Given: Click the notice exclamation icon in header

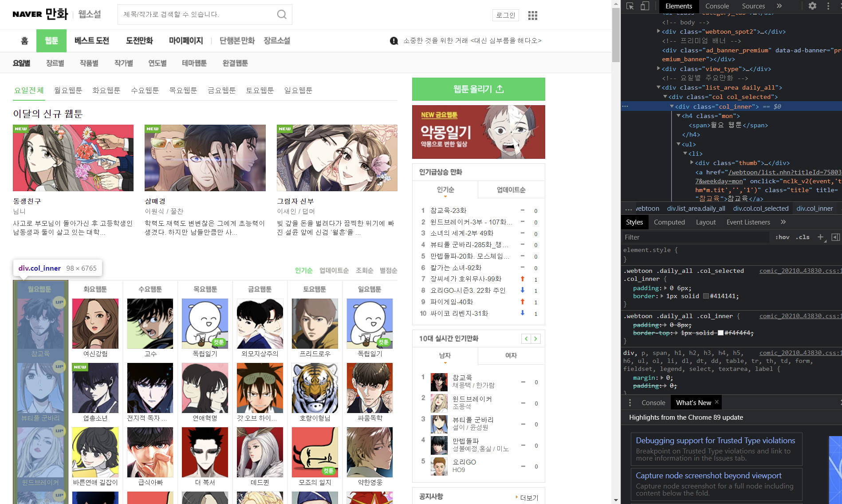Looking at the screenshot, I should [394, 41].
